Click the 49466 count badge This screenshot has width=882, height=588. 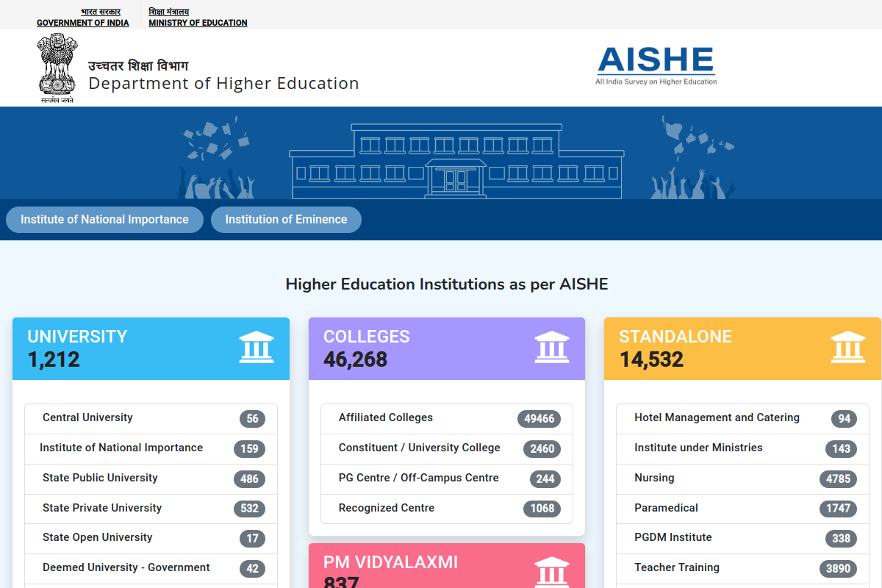539,419
